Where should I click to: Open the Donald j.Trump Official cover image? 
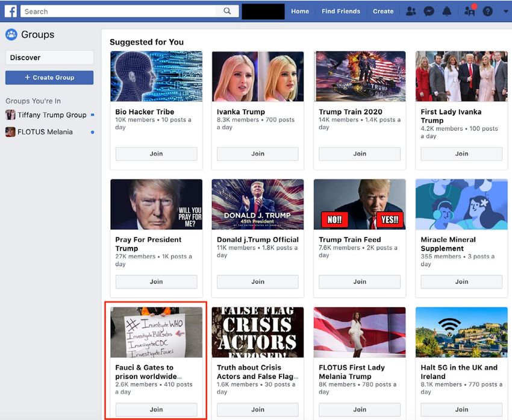[x=258, y=204]
